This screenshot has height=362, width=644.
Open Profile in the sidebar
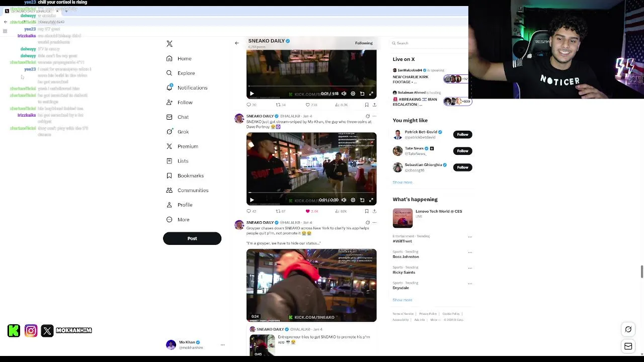180,205
